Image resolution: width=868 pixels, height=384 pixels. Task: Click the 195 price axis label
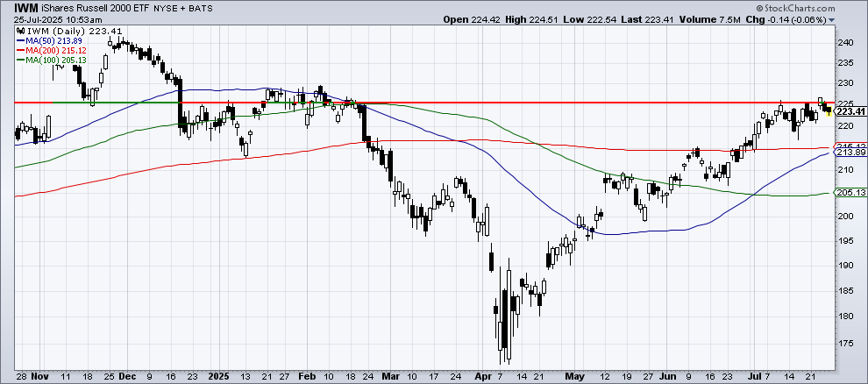(843, 241)
